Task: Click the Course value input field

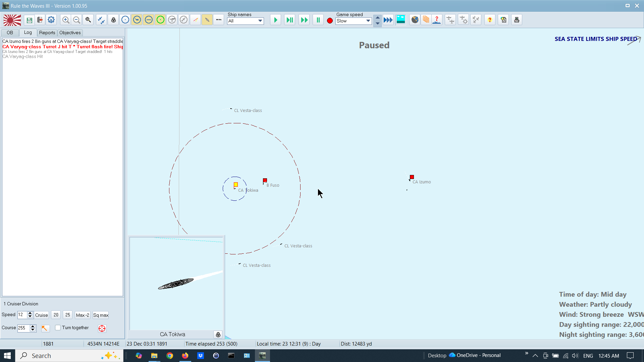Action: (23, 328)
